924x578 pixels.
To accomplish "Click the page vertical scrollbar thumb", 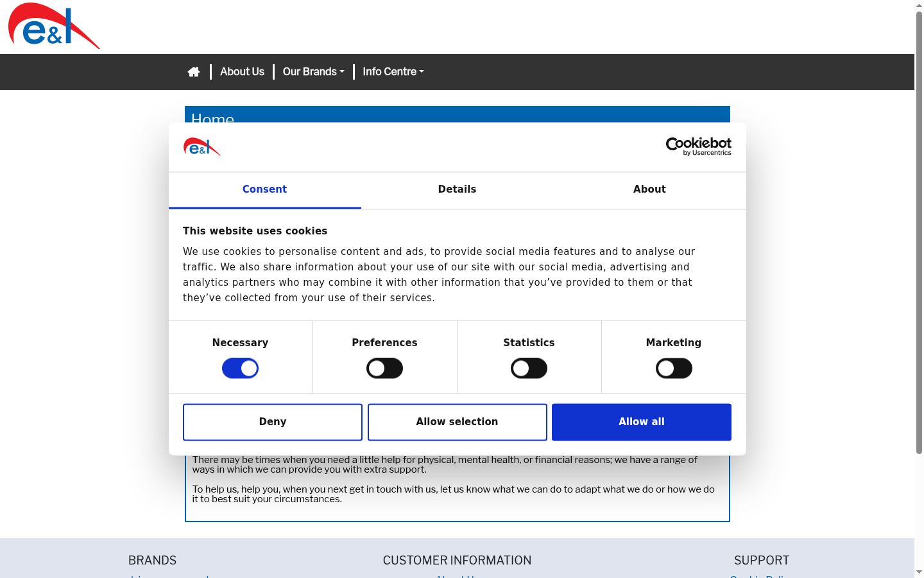I will coord(919,231).
